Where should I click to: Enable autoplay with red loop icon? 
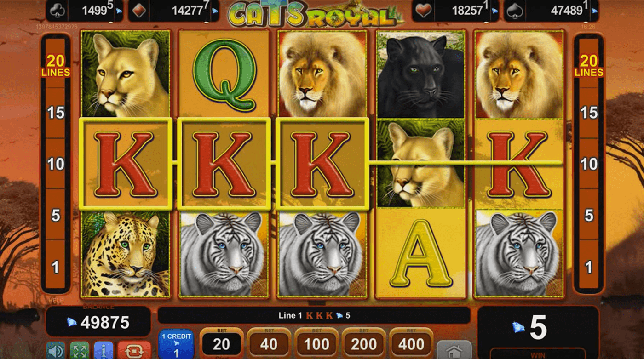point(134,351)
